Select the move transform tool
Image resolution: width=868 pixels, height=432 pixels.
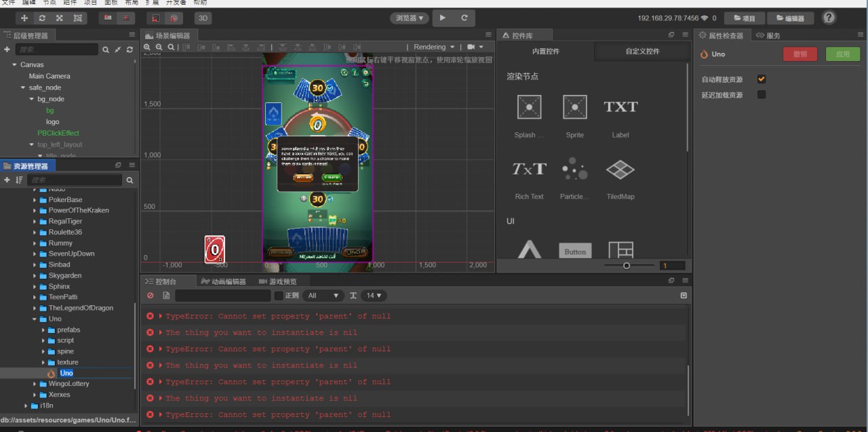pyautogui.click(x=25, y=18)
